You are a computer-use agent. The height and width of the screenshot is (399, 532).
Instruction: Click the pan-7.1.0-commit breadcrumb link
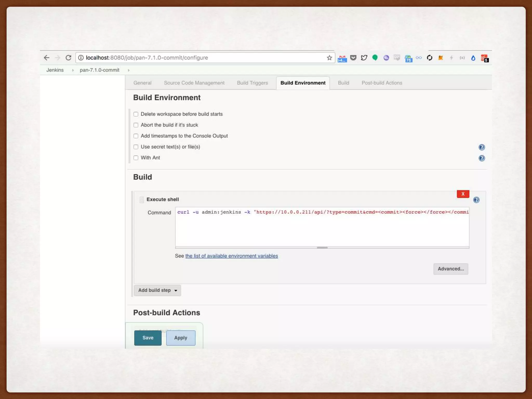click(x=99, y=70)
